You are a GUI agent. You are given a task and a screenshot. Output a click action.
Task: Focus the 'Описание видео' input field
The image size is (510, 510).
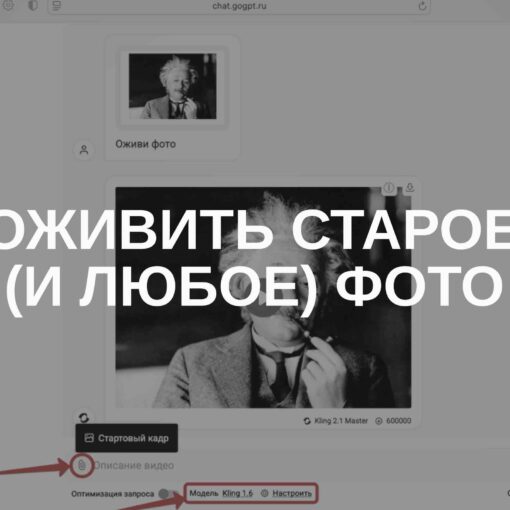134,465
